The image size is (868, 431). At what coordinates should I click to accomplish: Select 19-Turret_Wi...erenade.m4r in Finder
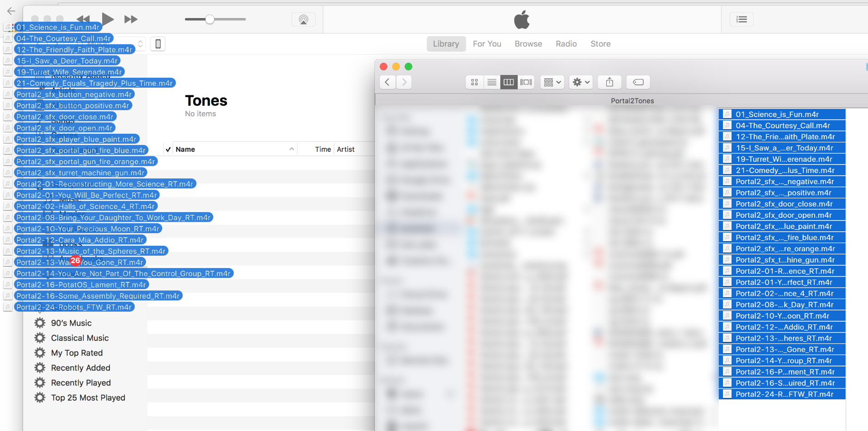(x=782, y=159)
